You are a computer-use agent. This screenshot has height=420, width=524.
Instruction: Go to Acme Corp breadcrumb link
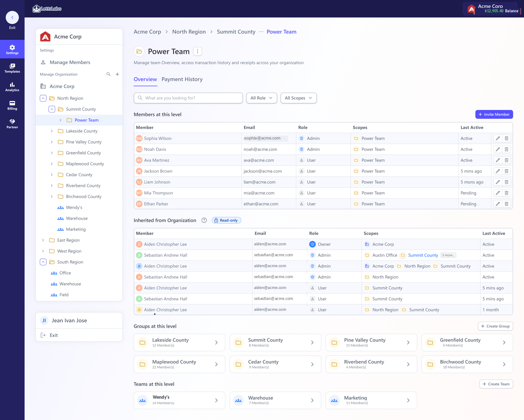147,32
